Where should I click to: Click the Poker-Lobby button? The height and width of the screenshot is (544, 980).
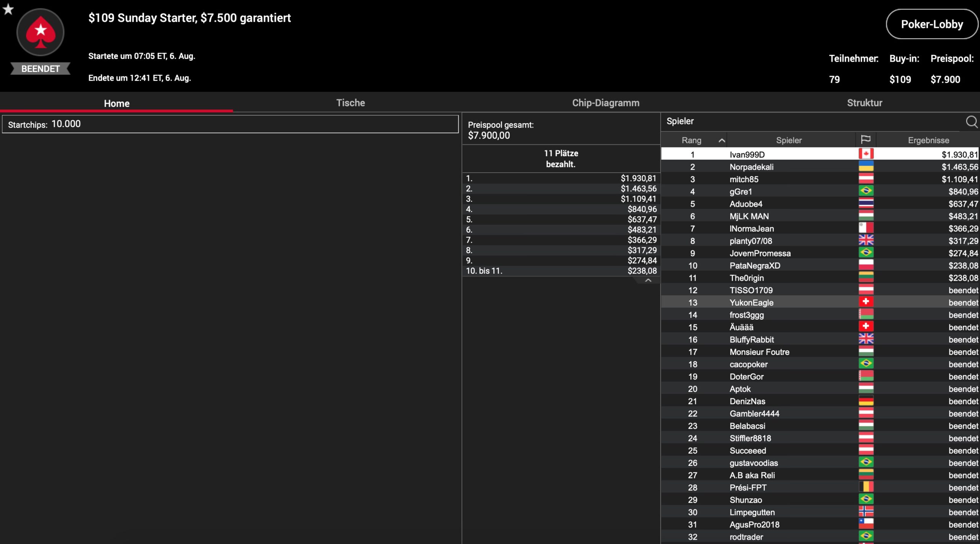coord(931,25)
